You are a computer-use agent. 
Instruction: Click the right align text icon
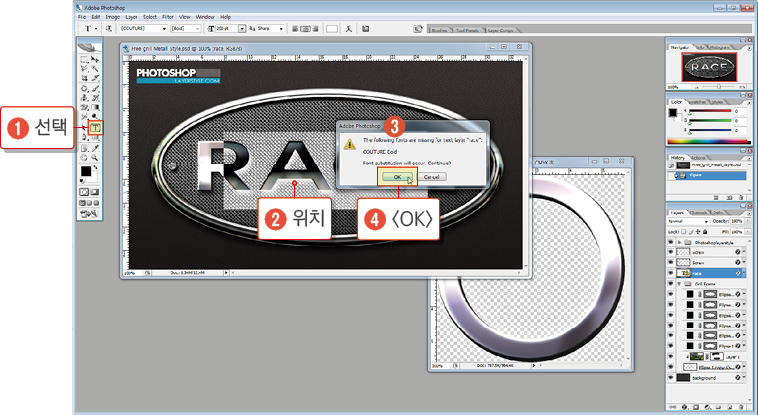click(x=315, y=29)
